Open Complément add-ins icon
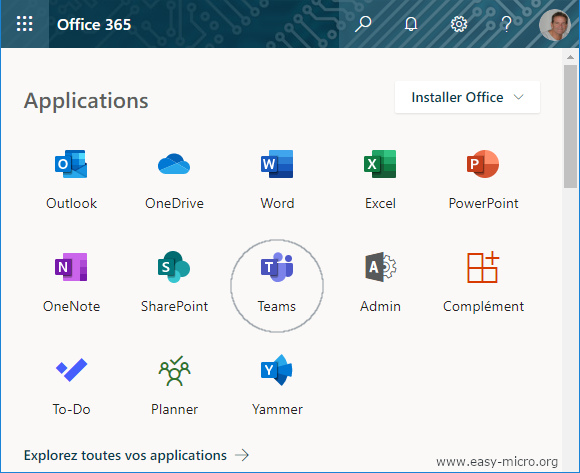This screenshot has height=473, width=580. 483,283
